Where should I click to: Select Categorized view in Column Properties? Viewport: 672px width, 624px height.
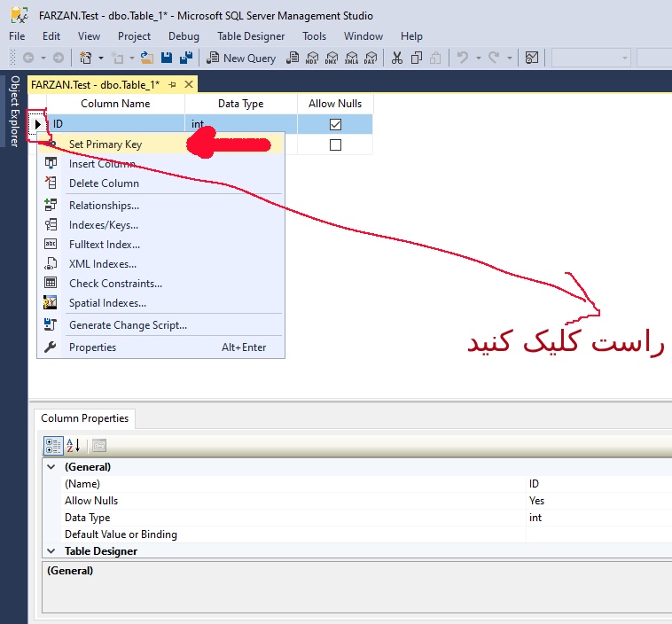point(53,445)
